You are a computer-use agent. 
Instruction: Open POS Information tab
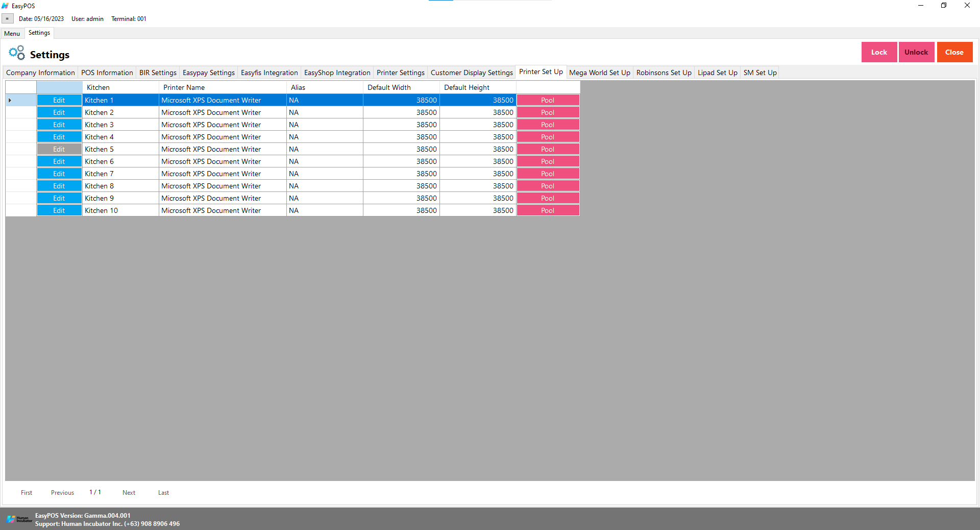[107, 73]
